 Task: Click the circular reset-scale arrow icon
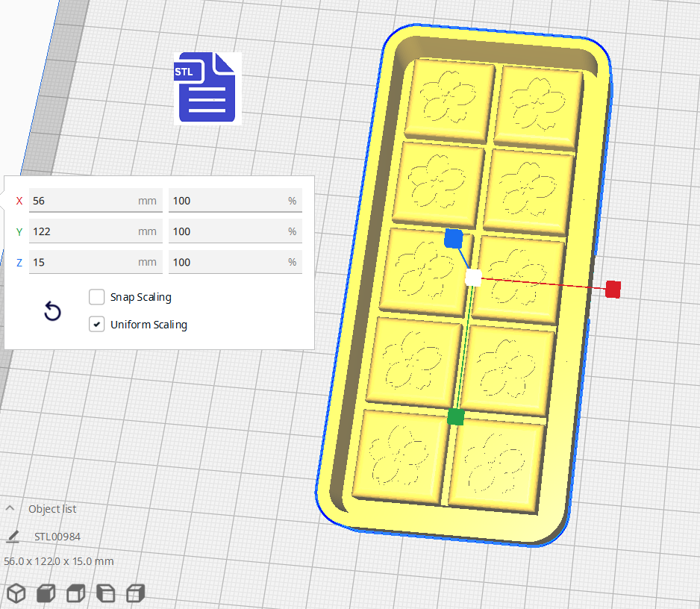pos(51,312)
